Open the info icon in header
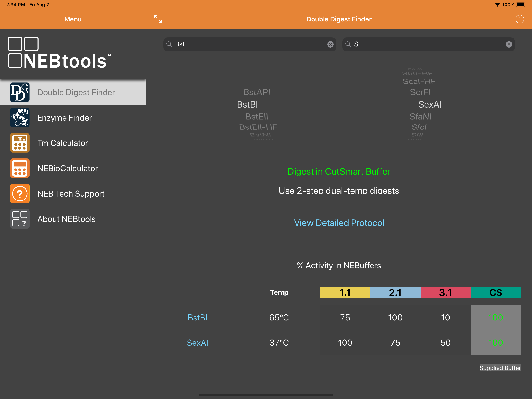This screenshot has width=532, height=399. point(520,19)
